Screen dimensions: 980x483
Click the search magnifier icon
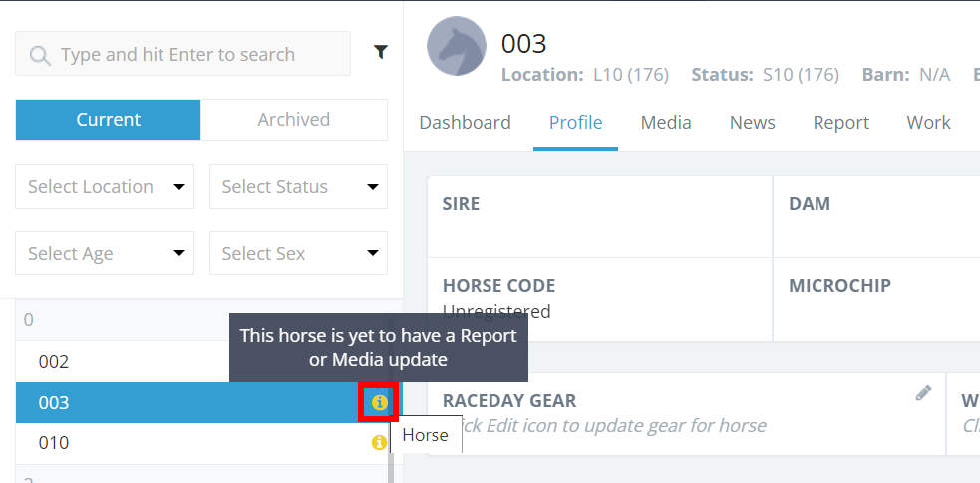pos(40,55)
